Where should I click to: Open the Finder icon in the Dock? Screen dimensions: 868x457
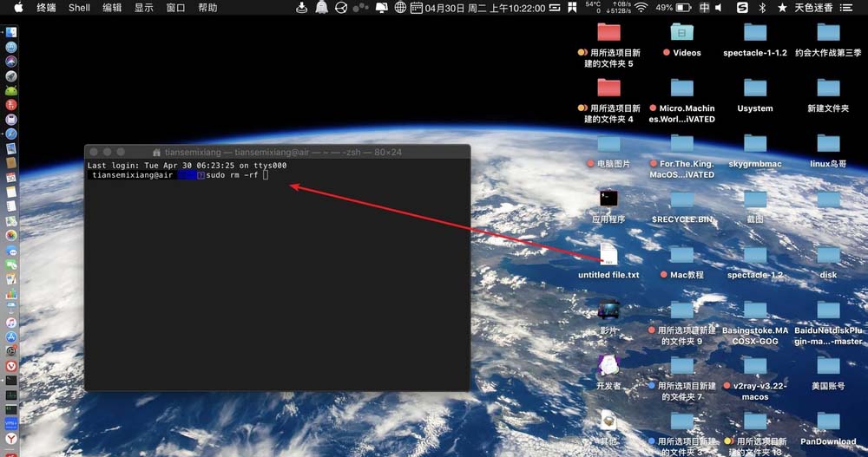point(11,33)
